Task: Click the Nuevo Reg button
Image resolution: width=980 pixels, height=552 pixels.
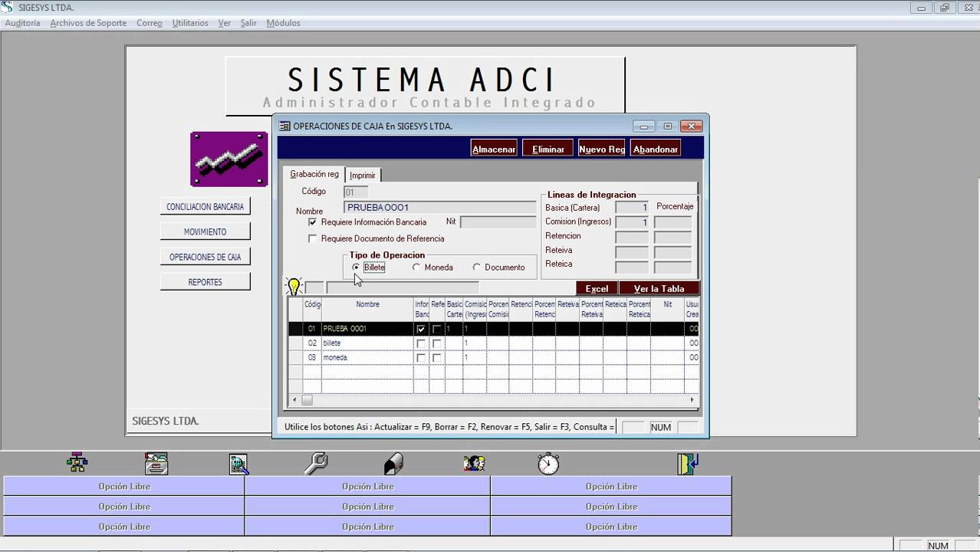Action: [602, 149]
